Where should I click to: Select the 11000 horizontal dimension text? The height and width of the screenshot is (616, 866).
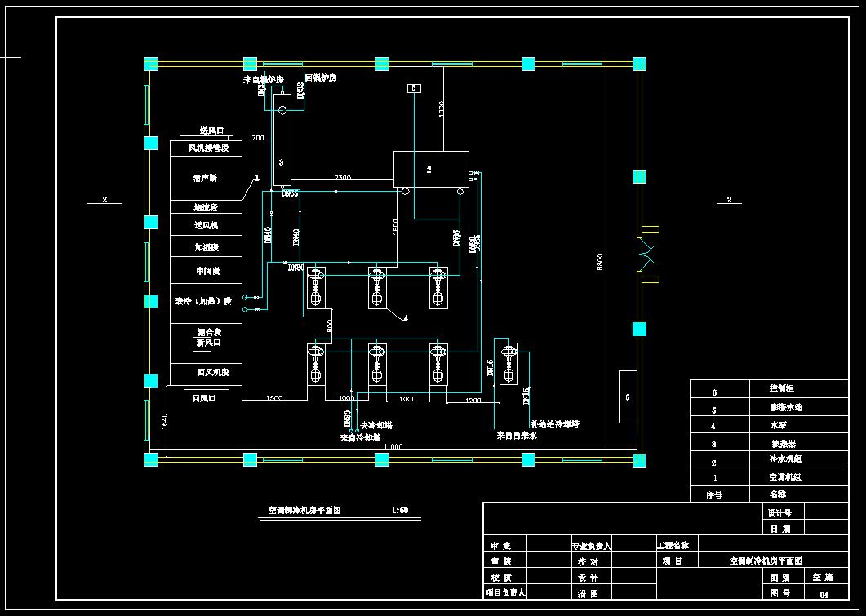393,446
